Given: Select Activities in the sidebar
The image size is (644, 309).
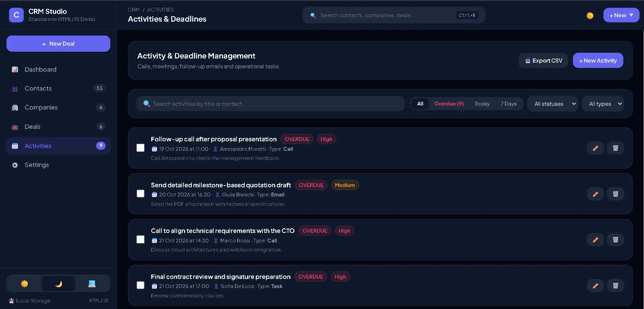Looking at the screenshot, I should click(58, 146).
